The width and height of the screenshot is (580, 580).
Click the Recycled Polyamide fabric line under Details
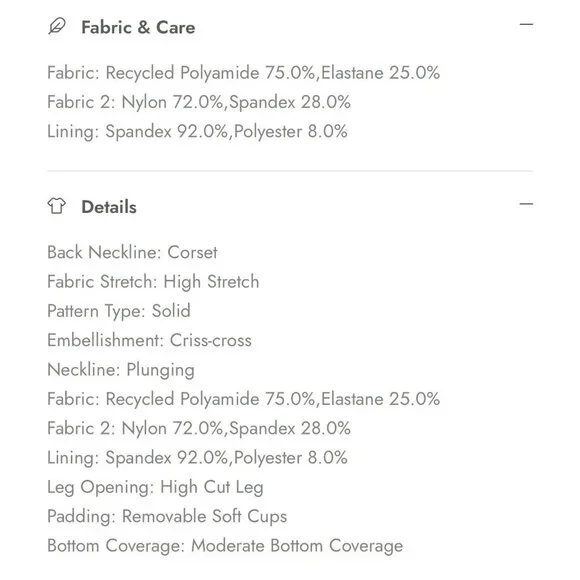point(243,399)
